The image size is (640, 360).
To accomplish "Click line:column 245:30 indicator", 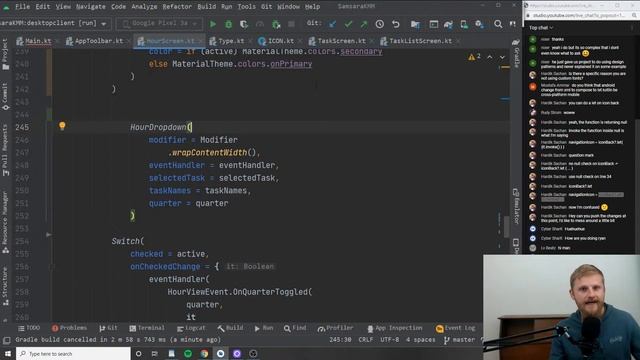I will point(340,340).
